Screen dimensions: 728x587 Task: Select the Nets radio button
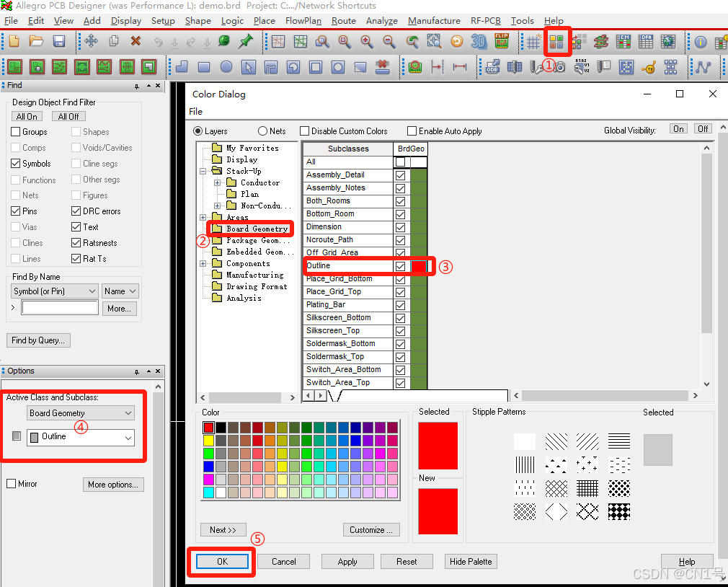[x=263, y=131]
